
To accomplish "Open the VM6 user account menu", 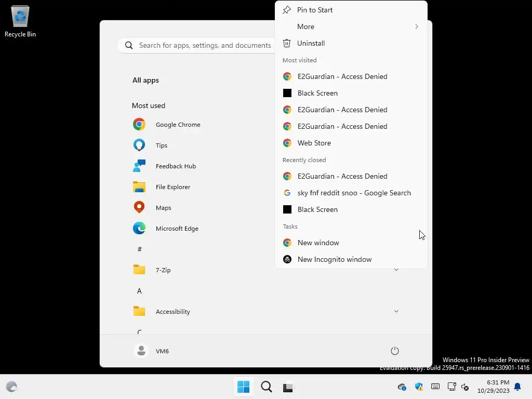I will 151,351.
